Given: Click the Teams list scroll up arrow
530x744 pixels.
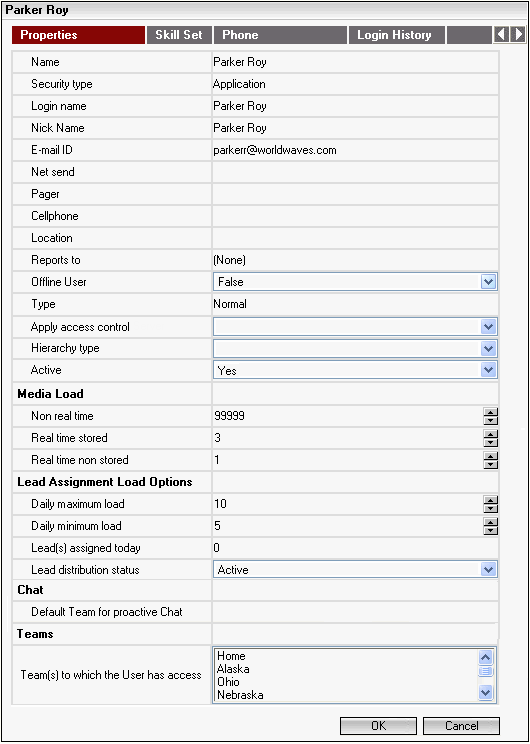Looking at the screenshot, I should 485,657.
